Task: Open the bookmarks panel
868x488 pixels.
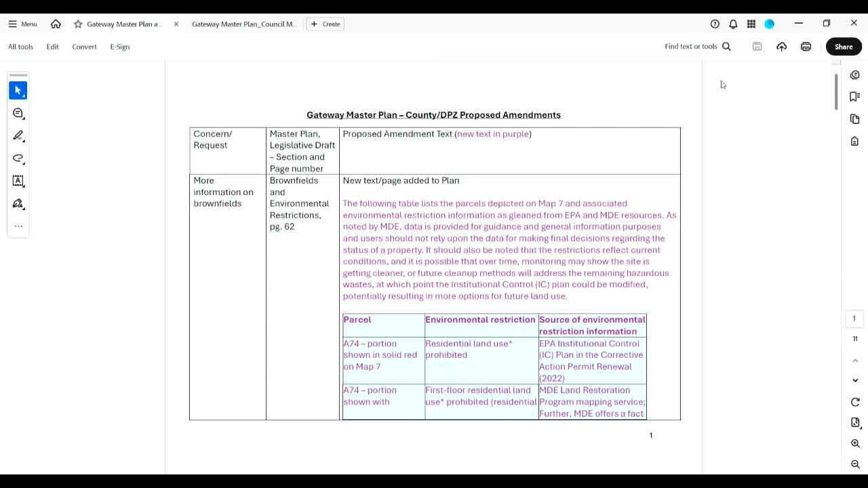Action: [854, 97]
